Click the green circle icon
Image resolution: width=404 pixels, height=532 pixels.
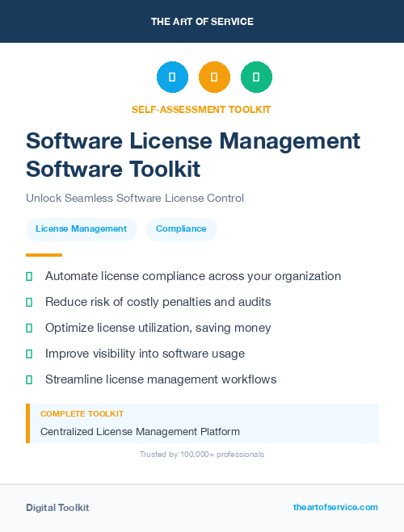(x=256, y=77)
